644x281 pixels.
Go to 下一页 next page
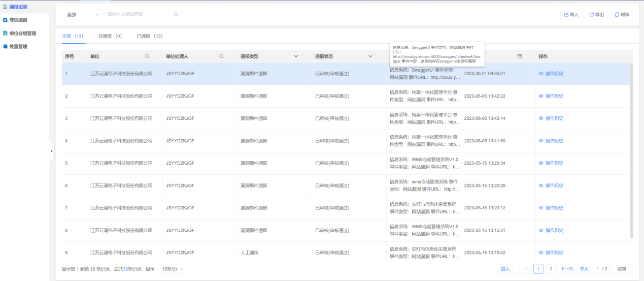(566, 269)
